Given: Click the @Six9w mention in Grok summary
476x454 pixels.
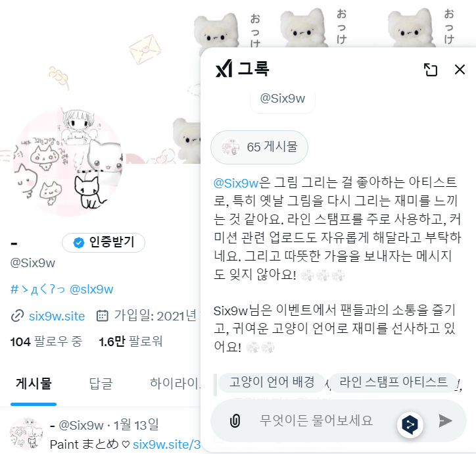Looking at the screenshot, I should coord(236,183).
